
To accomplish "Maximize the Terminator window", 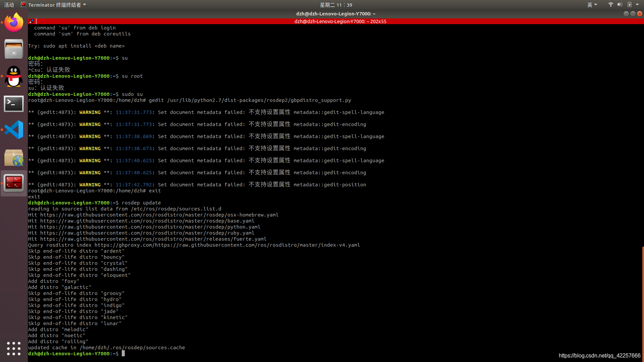I will tap(633, 14).
